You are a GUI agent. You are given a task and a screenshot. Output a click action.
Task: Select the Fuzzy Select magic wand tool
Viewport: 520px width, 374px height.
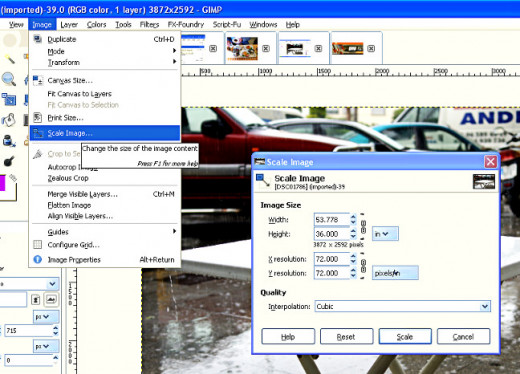[x=9, y=59]
